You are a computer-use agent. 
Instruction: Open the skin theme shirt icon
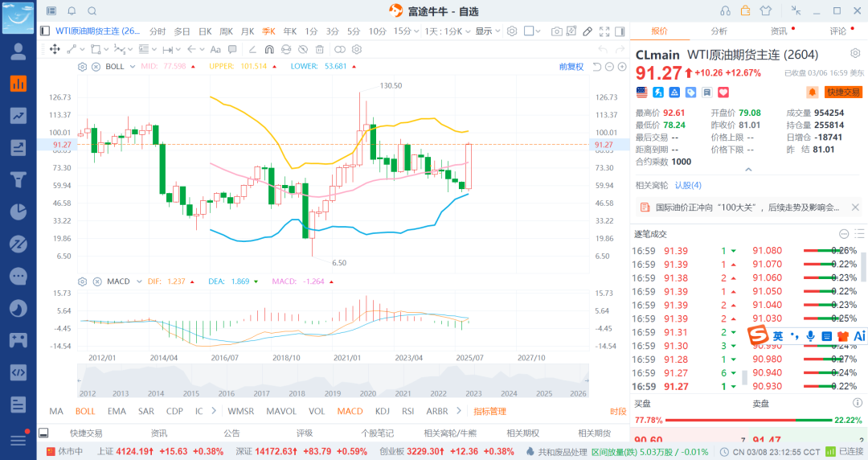764,11
